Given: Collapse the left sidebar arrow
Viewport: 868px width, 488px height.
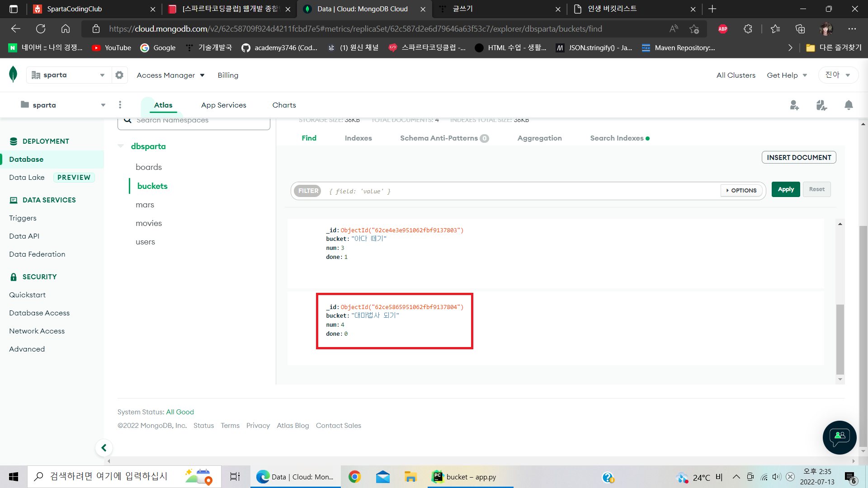Looking at the screenshot, I should [x=104, y=448].
